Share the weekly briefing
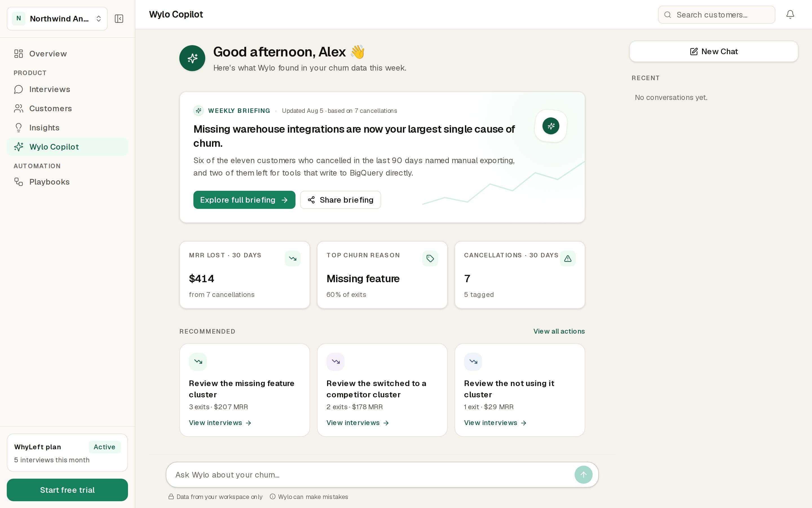Image resolution: width=812 pixels, height=508 pixels. pos(341,200)
